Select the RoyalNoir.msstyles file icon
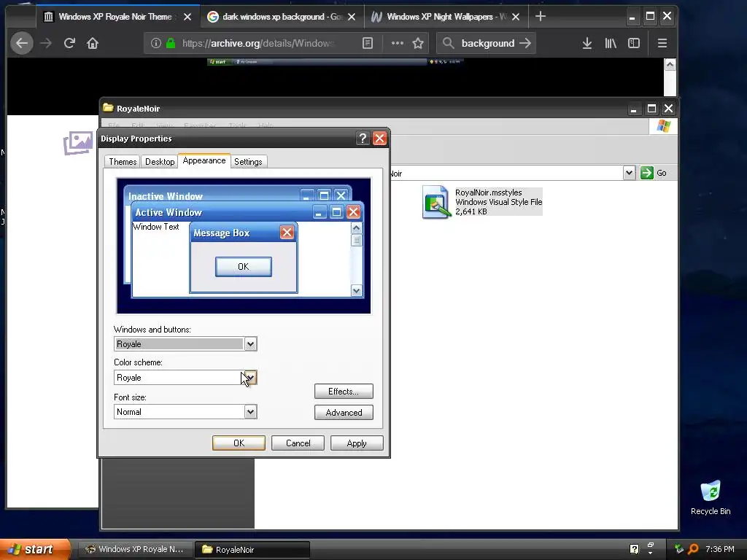Image resolution: width=747 pixels, height=560 pixels. [x=436, y=202]
